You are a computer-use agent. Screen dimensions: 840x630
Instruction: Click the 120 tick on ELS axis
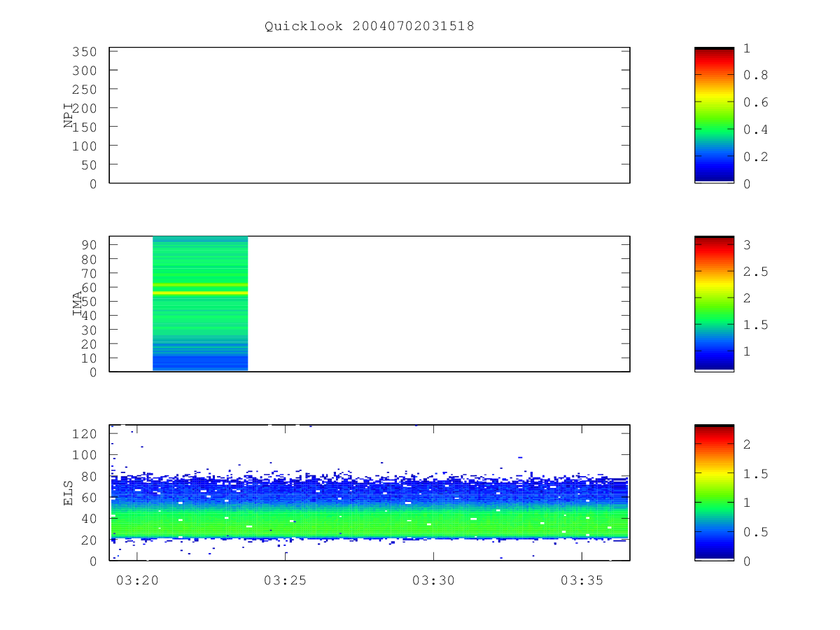pos(85,433)
